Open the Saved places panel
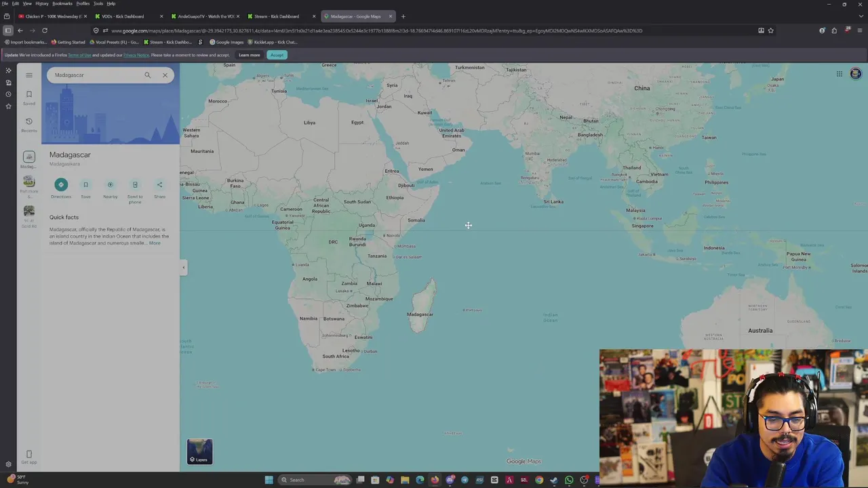Viewport: 868px width, 488px height. pyautogui.click(x=28, y=97)
